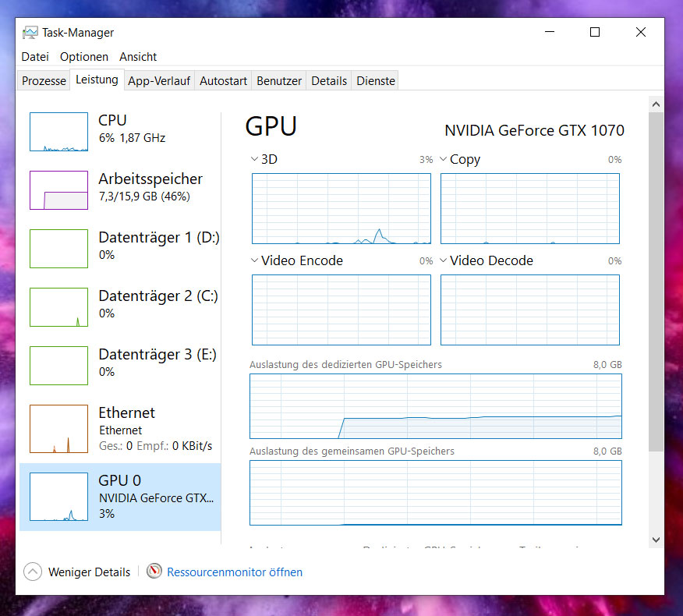This screenshot has height=616, width=683.
Task: Select the Arbeitsspeicher entry label
Action: [150, 179]
